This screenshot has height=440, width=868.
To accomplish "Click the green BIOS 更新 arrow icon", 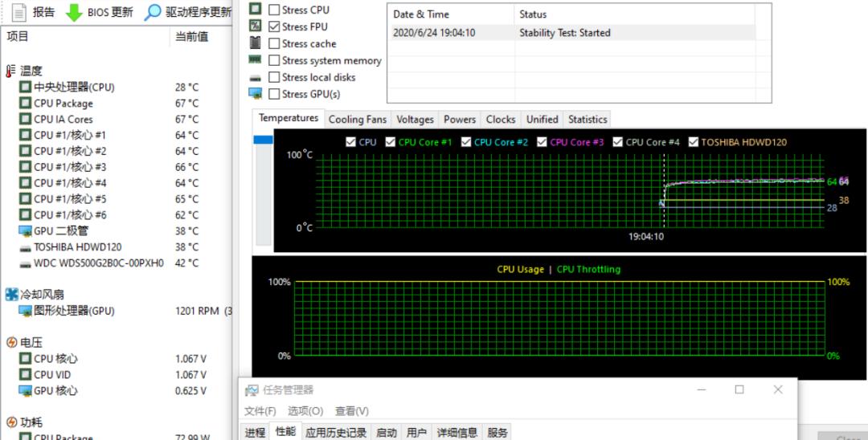I will (74, 12).
